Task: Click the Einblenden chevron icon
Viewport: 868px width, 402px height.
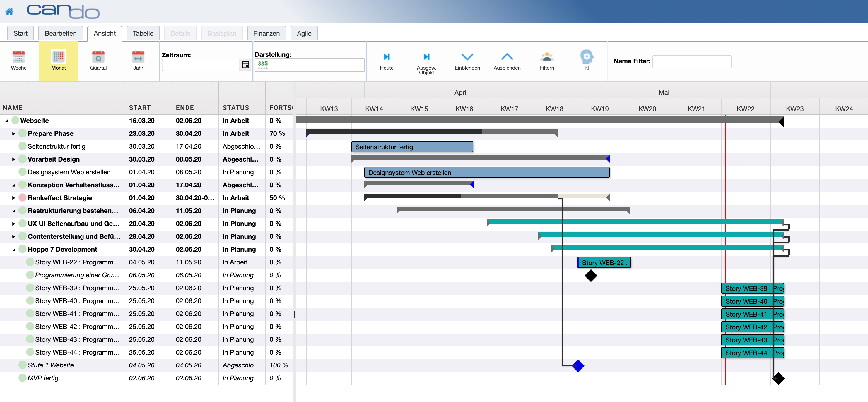Action: (x=467, y=56)
